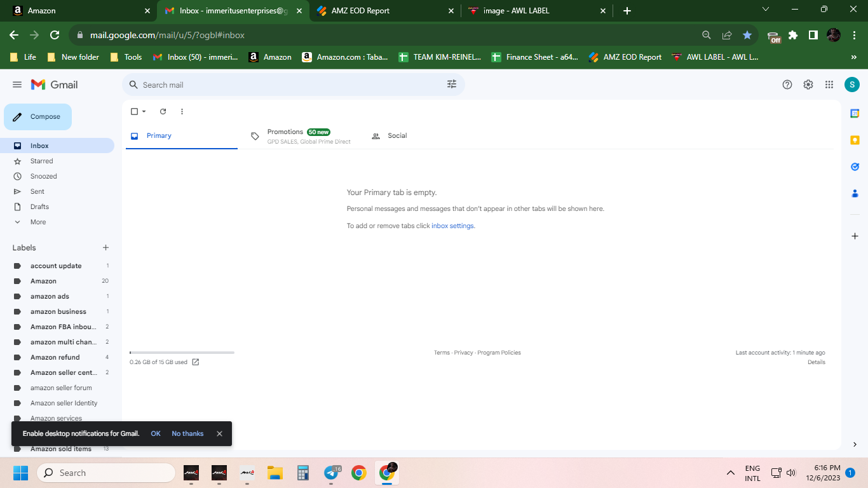868x488 pixels.
Task: Open the Program Policies link
Action: coord(499,353)
